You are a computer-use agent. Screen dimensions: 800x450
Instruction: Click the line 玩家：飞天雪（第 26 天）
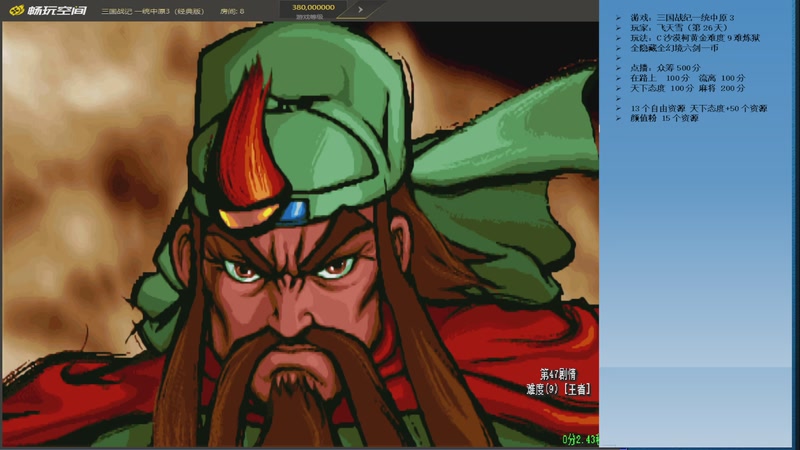pos(679,28)
